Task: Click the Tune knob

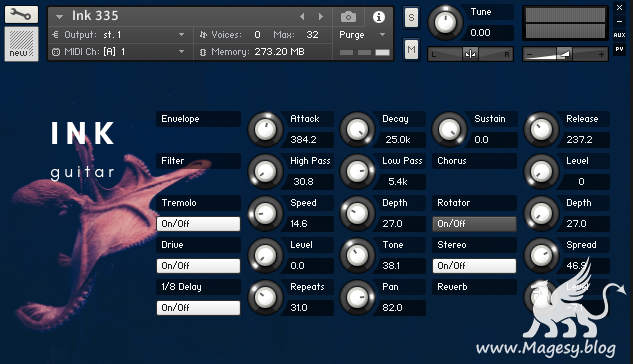Action: click(x=445, y=22)
